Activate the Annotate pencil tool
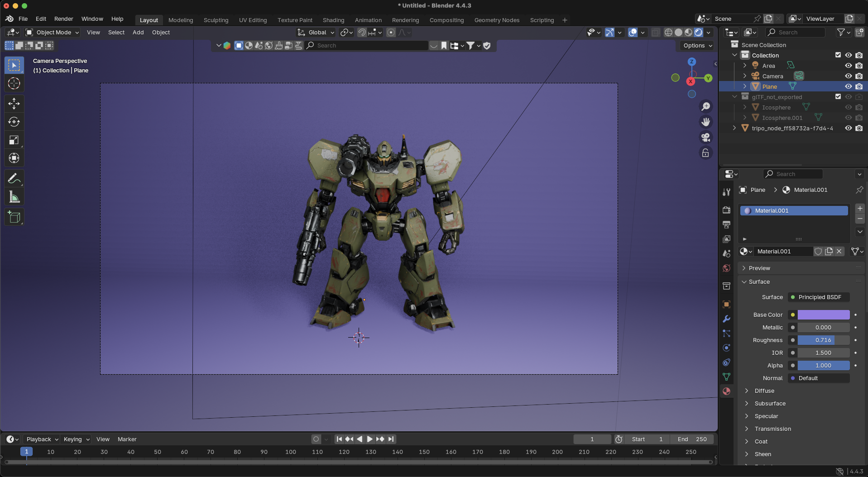The height and width of the screenshot is (477, 868). click(x=14, y=179)
